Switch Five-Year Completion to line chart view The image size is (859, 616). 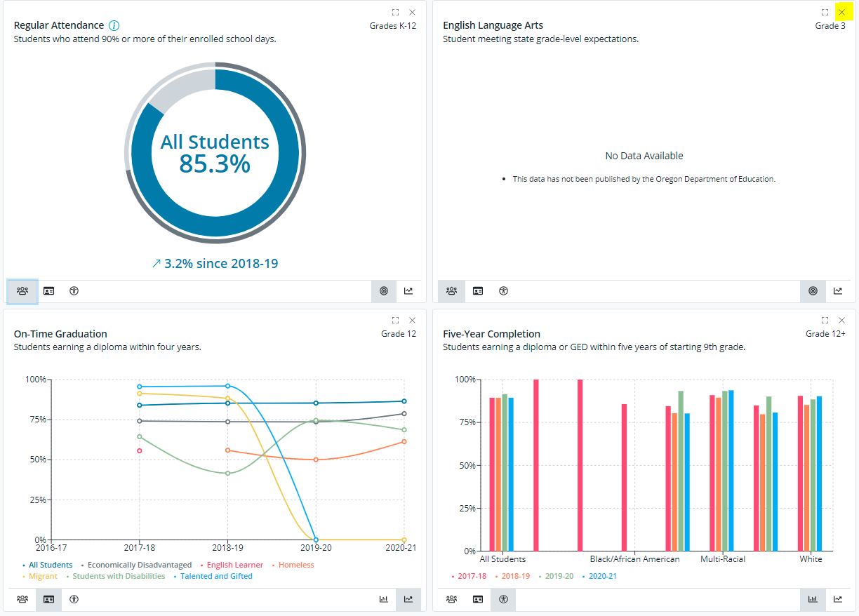[838, 599]
